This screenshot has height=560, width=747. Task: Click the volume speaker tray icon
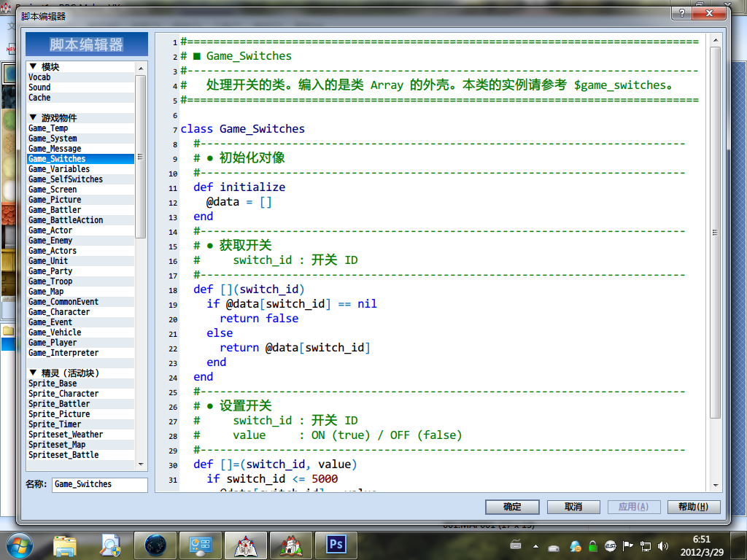[x=662, y=545]
